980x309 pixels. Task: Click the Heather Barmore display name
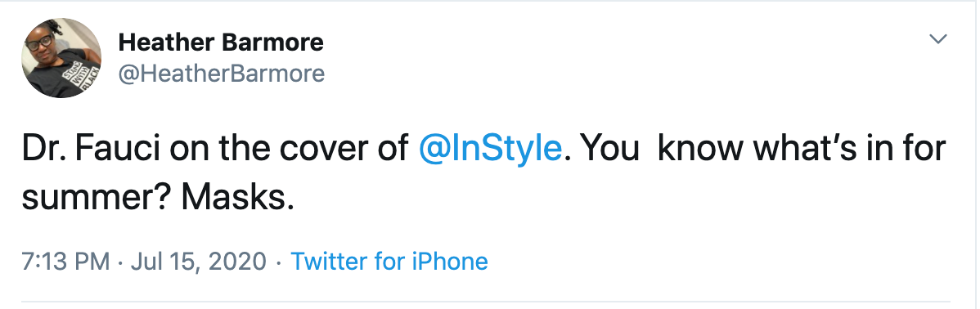(x=221, y=43)
